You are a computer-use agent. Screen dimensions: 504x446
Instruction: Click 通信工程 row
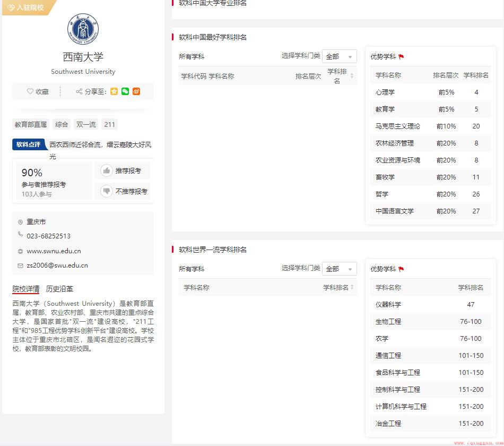[430, 356]
